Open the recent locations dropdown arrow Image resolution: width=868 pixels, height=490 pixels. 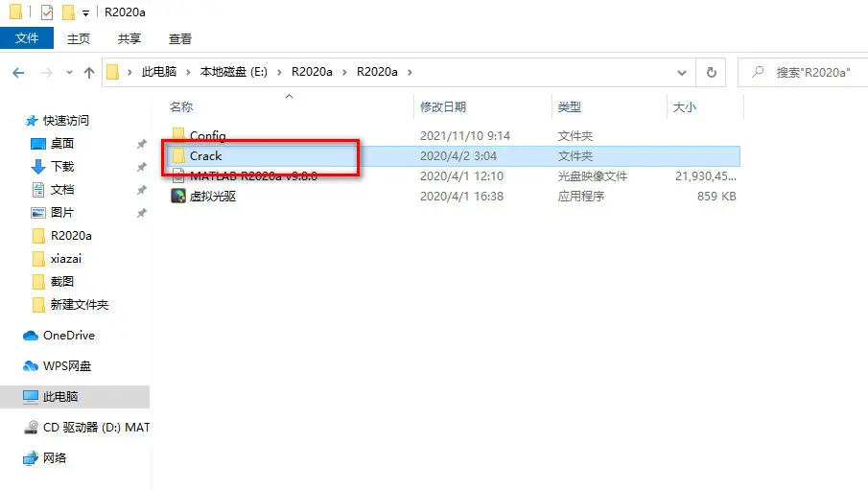pos(69,73)
